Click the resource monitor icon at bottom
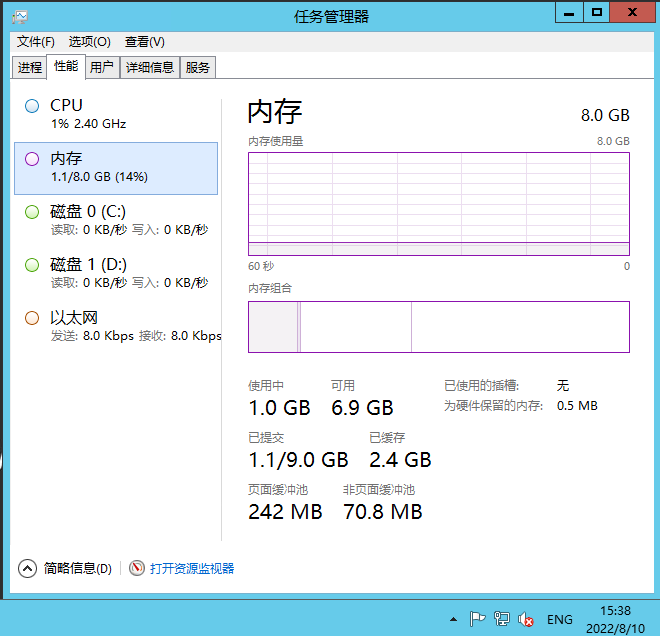The width and height of the screenshot is (660, 636). pos(137,568)
